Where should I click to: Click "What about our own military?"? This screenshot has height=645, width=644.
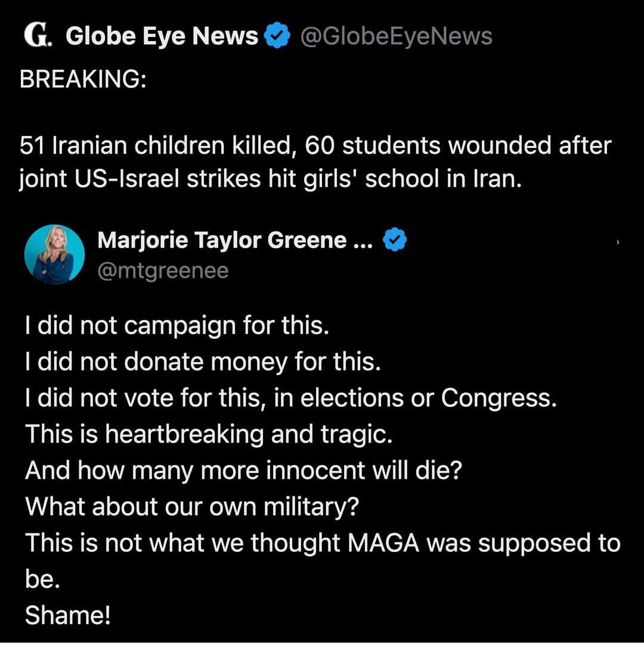pyautogui.click(x=192, y=507)
